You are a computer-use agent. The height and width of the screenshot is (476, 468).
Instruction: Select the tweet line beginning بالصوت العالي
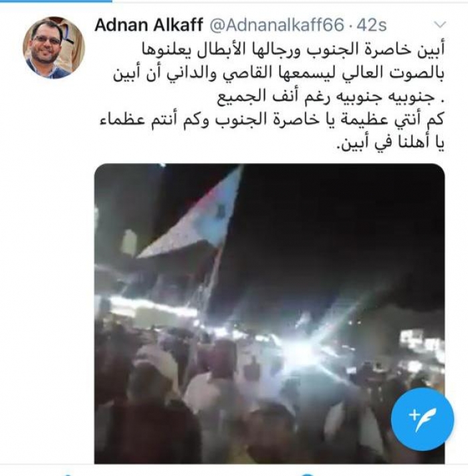(x=279, y=74)
